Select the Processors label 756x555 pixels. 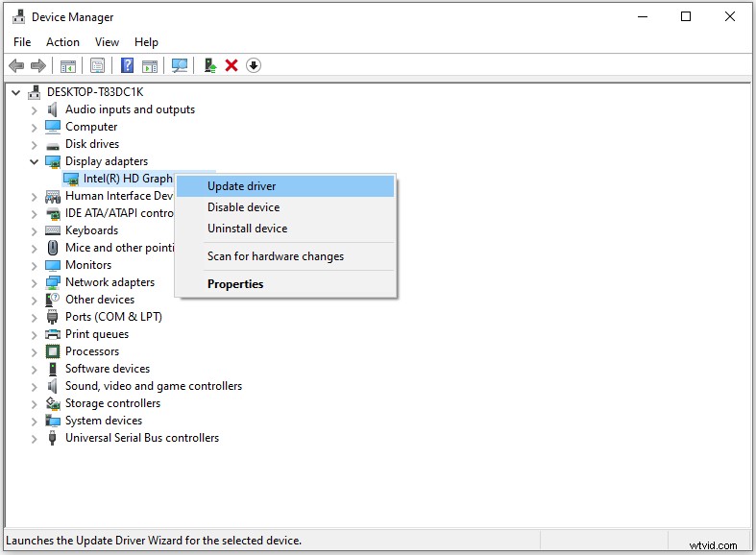point(92,351)
